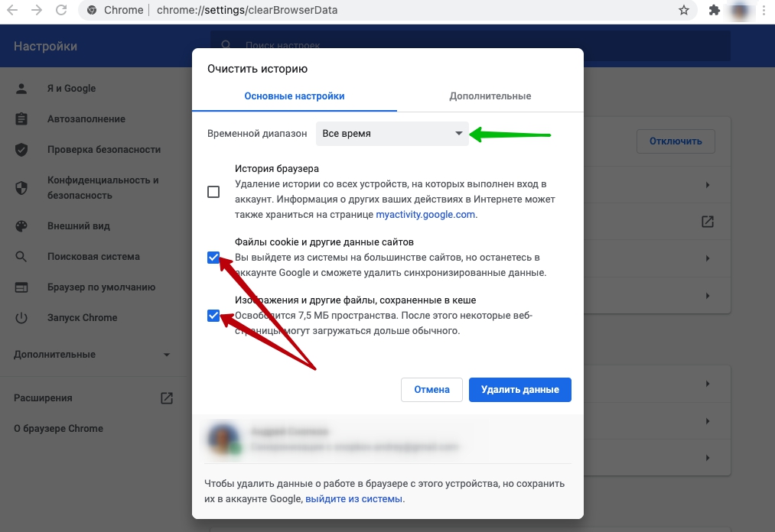Open Расширения external link icon
775x532 pixels.
[167, 398]
